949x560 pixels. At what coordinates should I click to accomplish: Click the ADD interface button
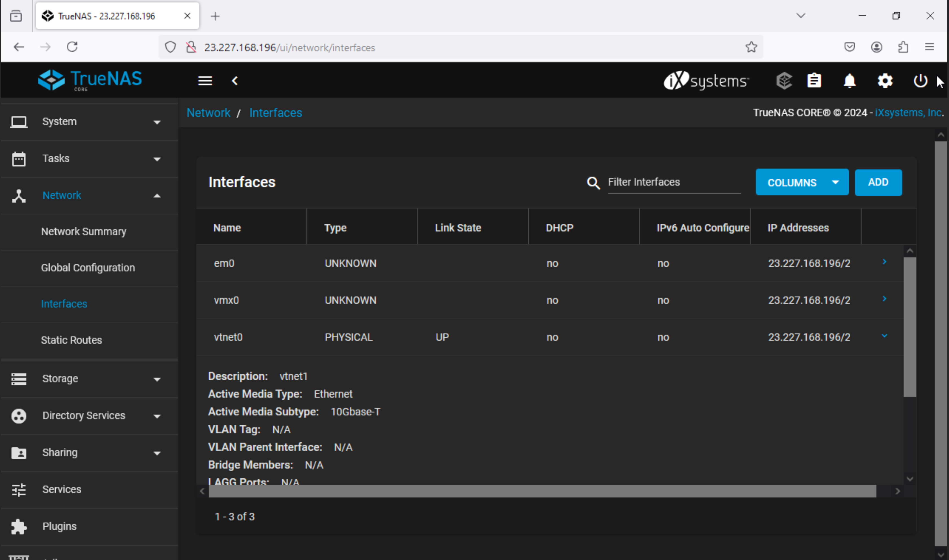point(878,182)
